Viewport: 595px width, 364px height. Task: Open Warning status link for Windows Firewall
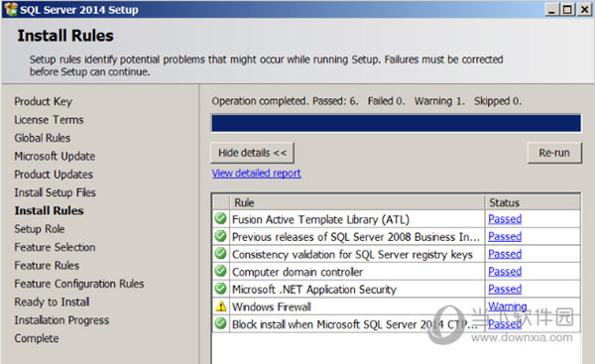[x=508, y=305]
